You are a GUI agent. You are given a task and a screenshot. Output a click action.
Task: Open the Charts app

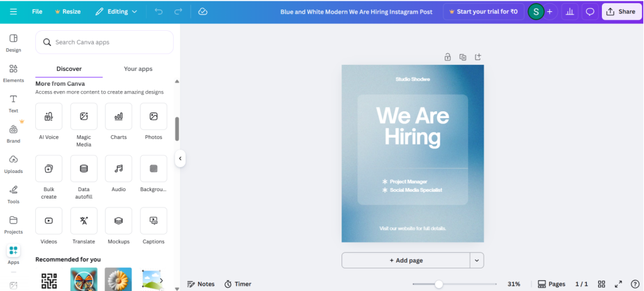pyautogui.click(x=119, y=116)
